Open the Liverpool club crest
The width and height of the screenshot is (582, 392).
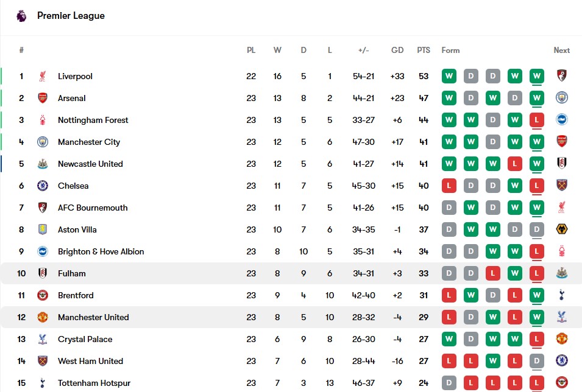pos(43,76)
